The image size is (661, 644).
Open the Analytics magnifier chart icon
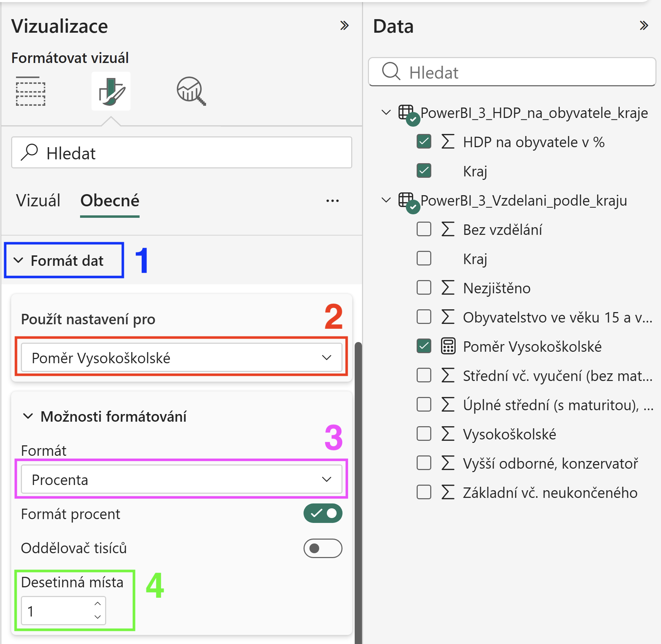pyautogui.click(x=191, y=91)
